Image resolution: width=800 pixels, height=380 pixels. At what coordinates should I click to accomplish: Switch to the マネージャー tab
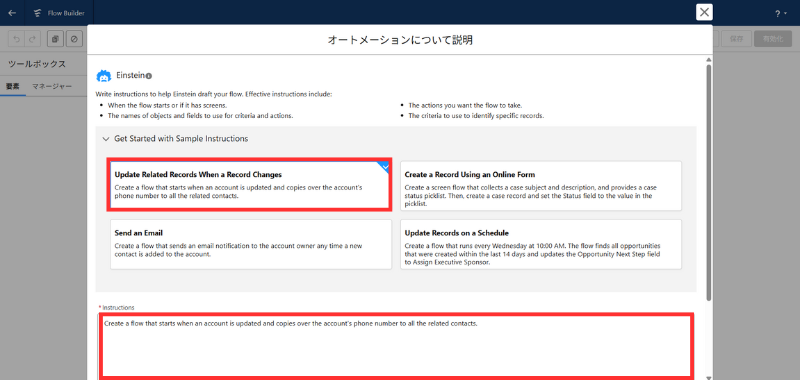point(52,86)
